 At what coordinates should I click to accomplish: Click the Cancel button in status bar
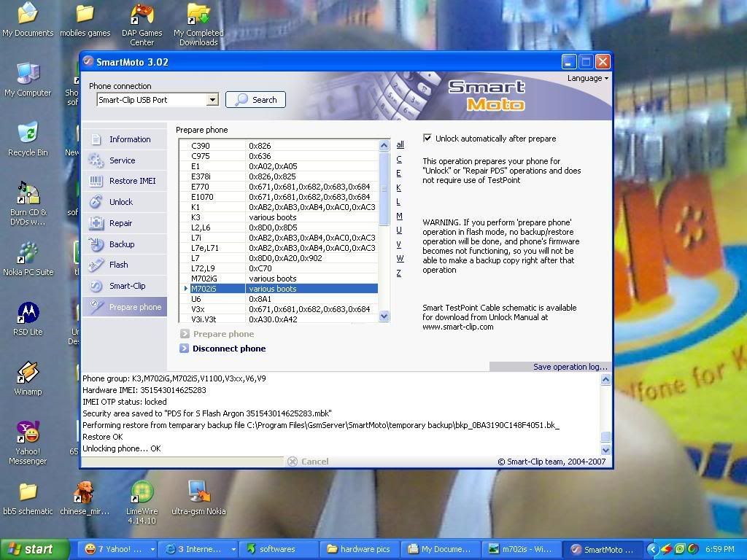[x=309, y=462]
